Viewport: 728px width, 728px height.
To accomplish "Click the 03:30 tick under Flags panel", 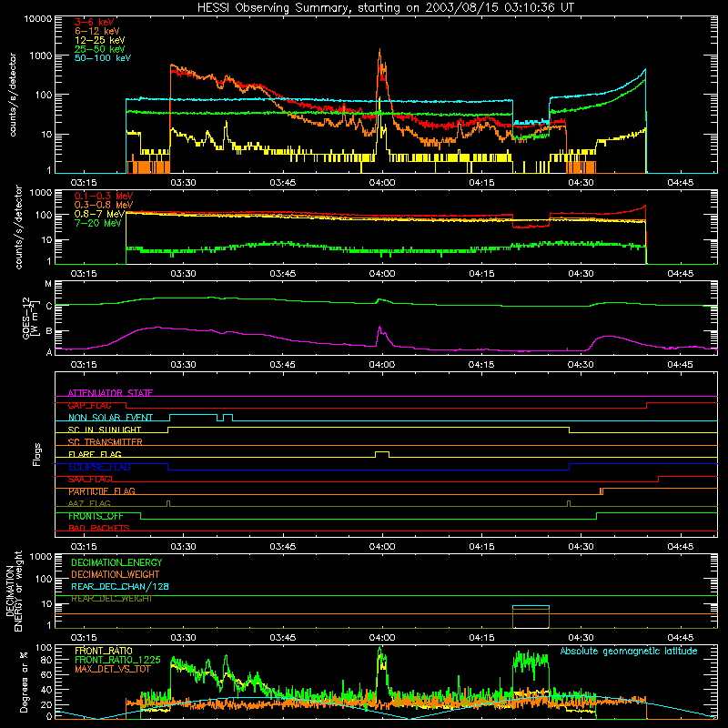I will coord(184,547).
